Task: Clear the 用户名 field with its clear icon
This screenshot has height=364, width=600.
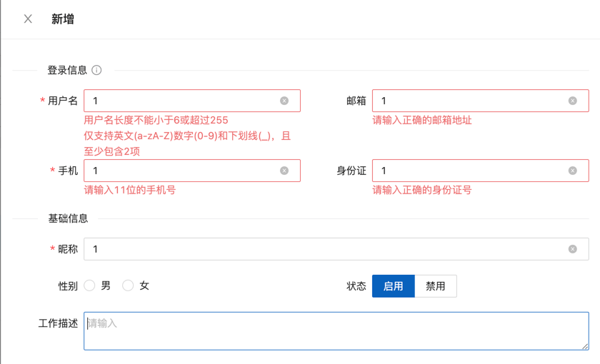Action: 284,101
